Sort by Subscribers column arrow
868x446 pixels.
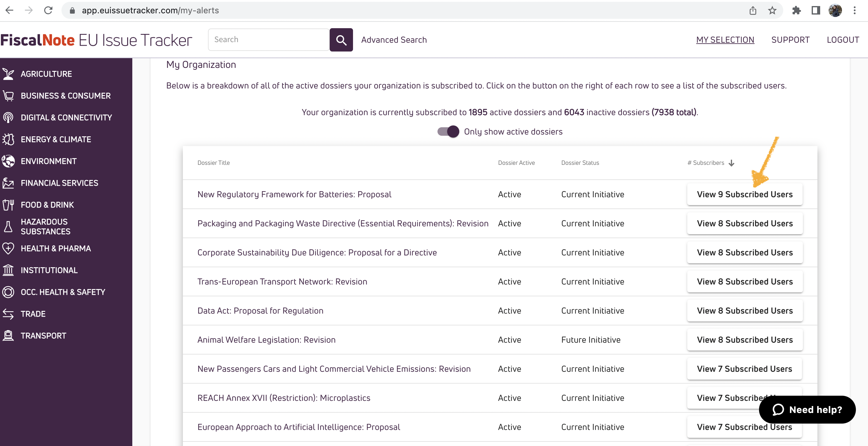point(731,163)
